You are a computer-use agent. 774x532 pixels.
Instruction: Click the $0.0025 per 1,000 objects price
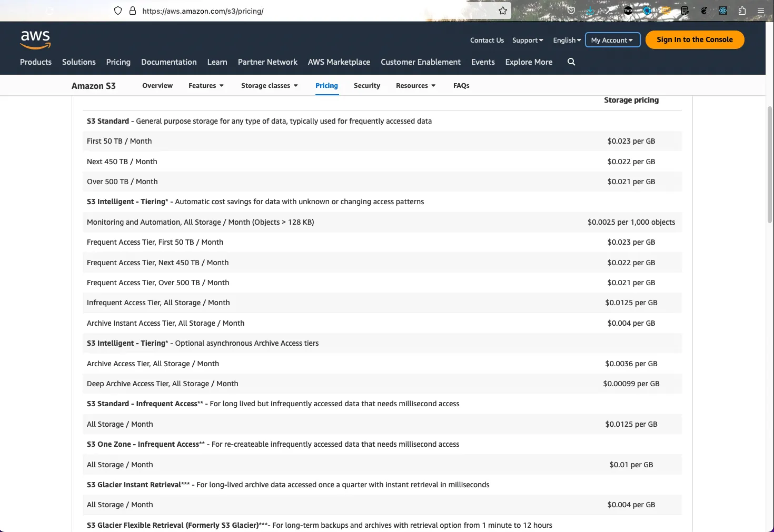(x=631, y=222)
